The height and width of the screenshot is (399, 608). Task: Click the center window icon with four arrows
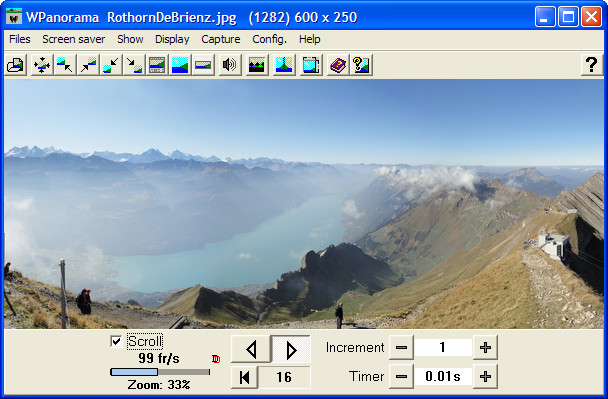point(41,65)
